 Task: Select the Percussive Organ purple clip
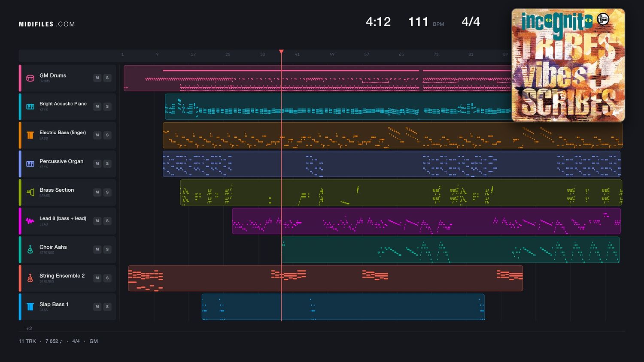coord(392,164)
